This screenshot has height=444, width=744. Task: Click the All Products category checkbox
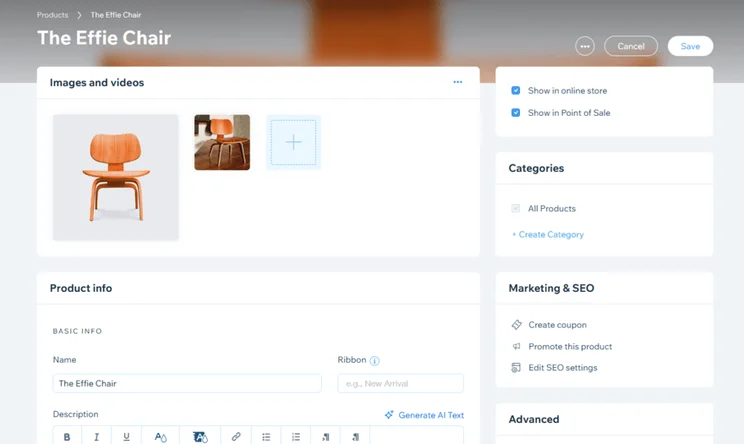pos(515,208)
